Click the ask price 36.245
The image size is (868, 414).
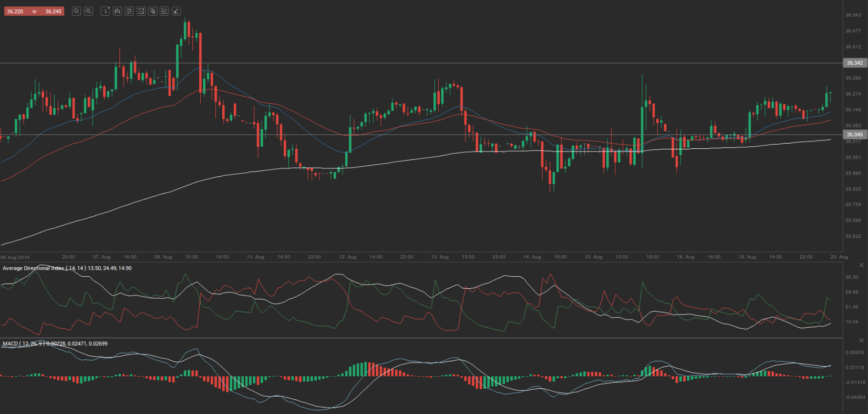[x=53, y=12]
